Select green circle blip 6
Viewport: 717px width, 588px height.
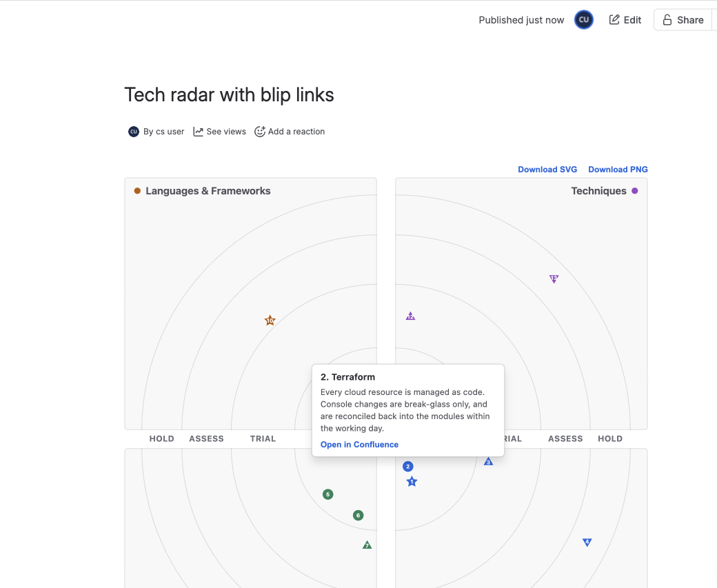tap(358, 516)
